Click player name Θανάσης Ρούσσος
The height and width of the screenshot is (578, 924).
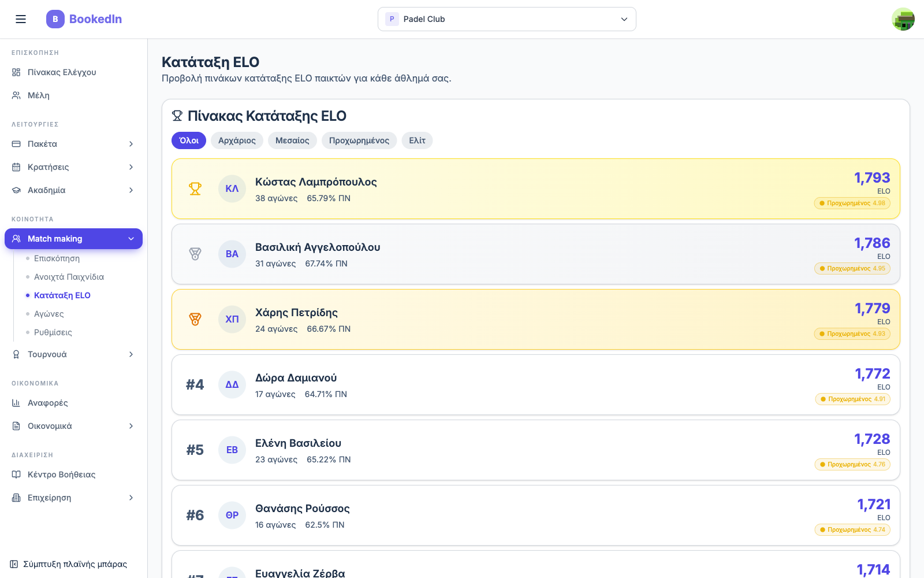click(x=303, y=509)
